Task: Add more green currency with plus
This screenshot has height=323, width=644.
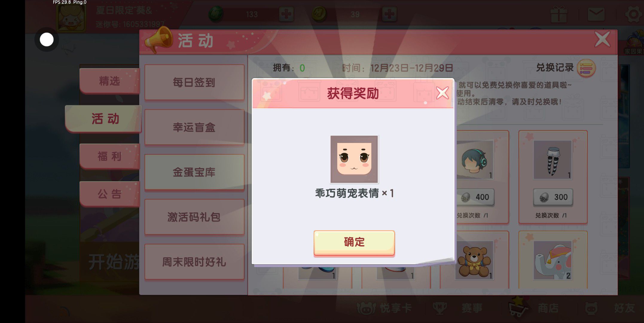Action: (286, 14)
